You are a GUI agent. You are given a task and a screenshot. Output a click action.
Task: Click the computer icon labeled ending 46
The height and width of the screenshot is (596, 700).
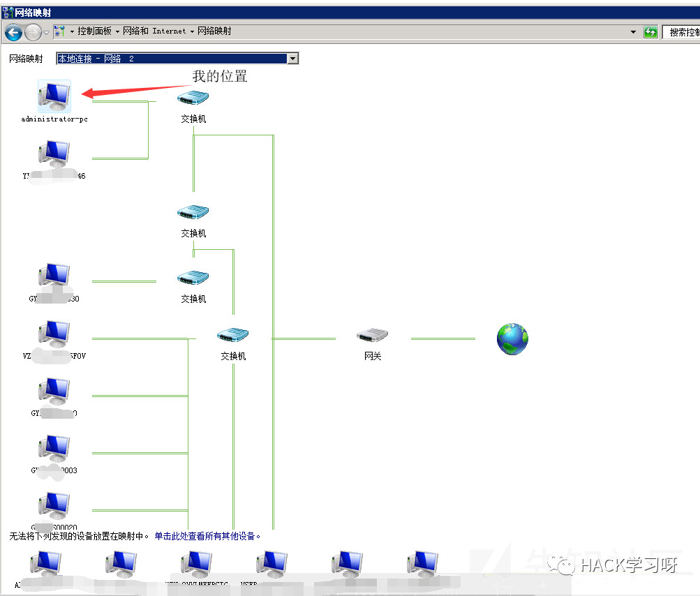click(54, 154)
